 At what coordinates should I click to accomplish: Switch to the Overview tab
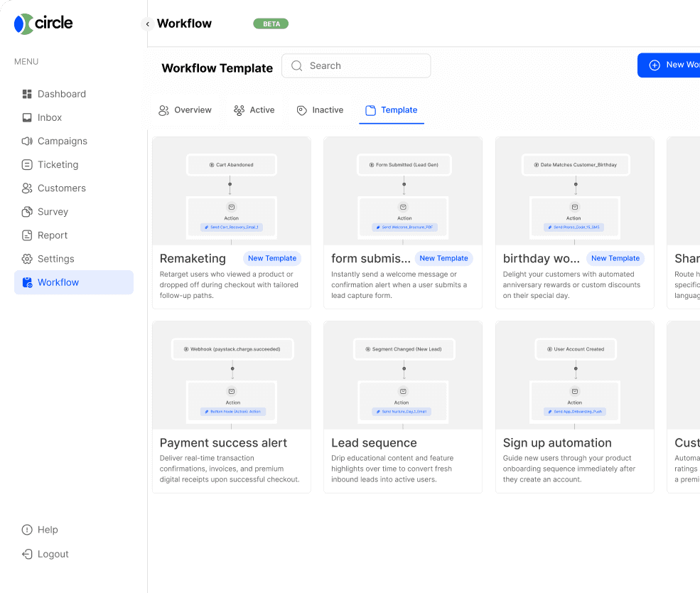tap(185, 110)
